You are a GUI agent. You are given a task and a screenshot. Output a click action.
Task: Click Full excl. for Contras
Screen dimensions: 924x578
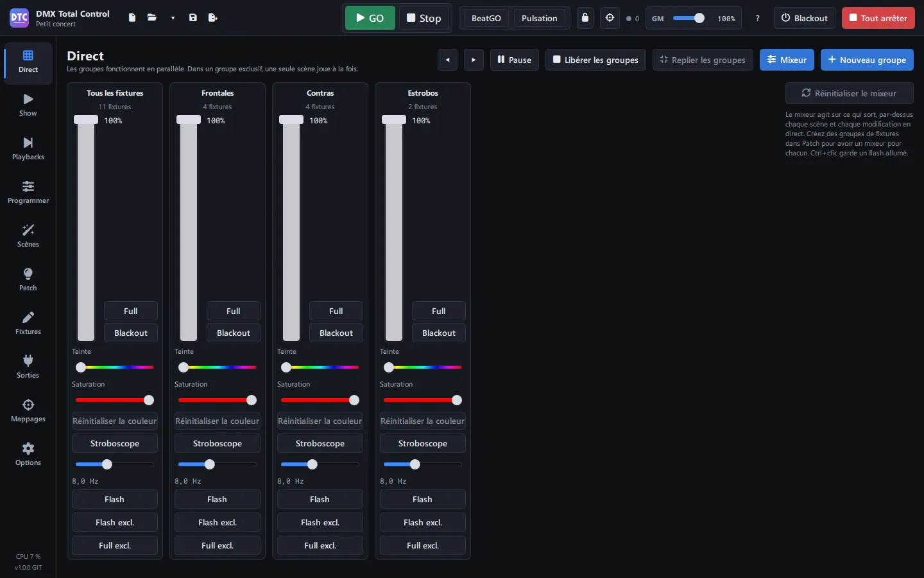coord(320,545)
